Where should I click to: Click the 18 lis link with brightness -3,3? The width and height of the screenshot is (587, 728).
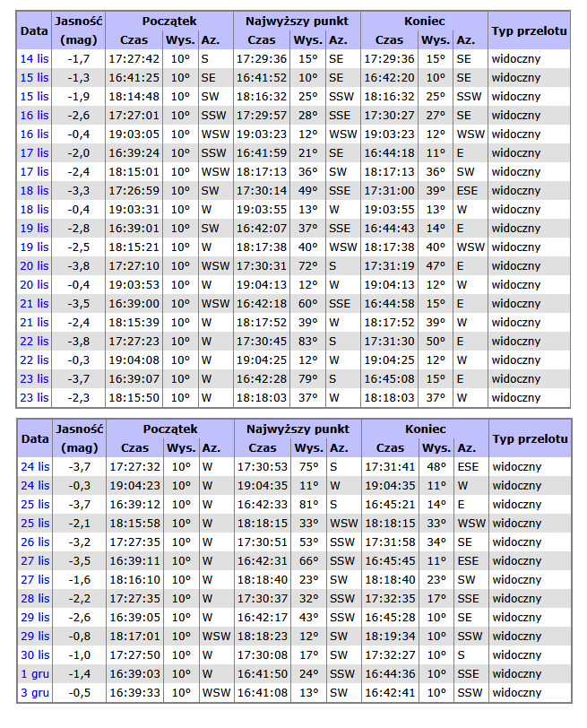pos(34,190)
